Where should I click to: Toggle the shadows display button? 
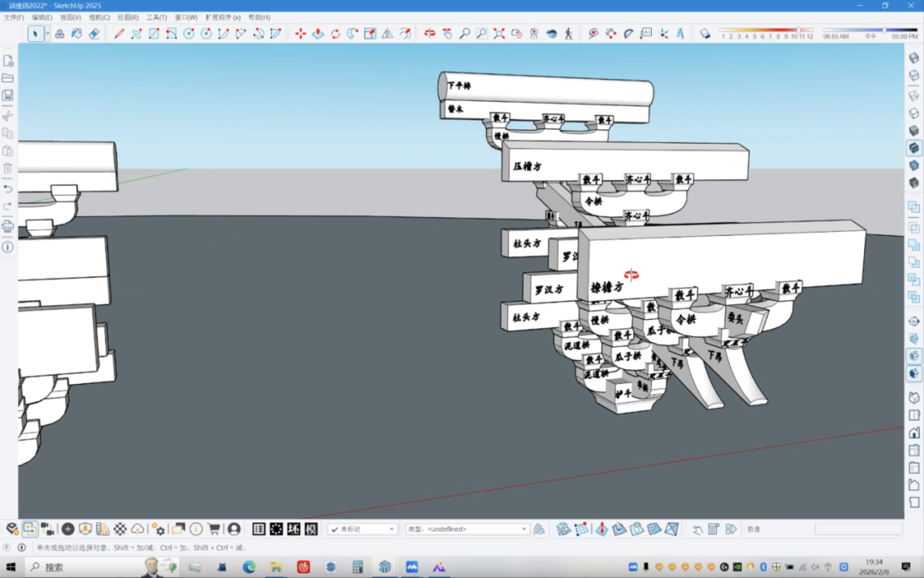705,33
